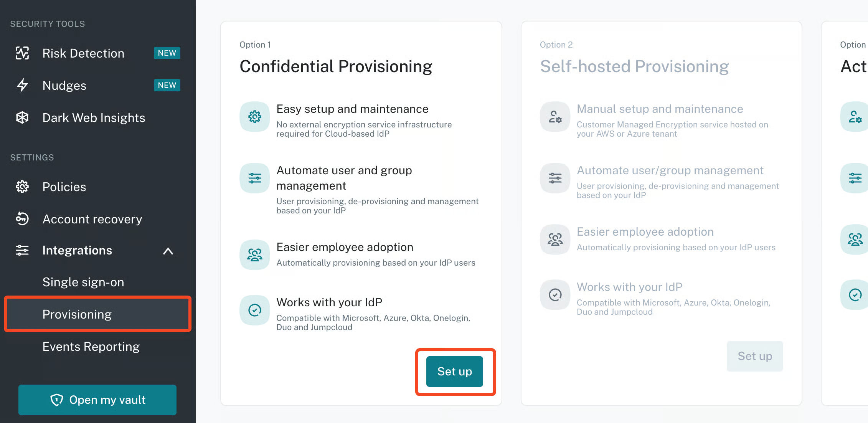The width and height of the screenshot is (868, 423).
Task: Click the Confidential Provisioning heading
Action: pyautogui.click(x=336, y=66)
